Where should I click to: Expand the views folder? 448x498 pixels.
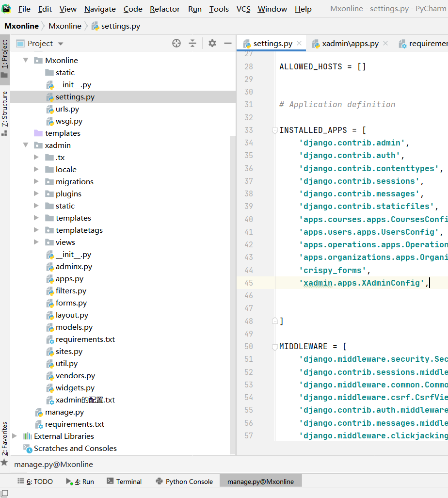[36, 242]
